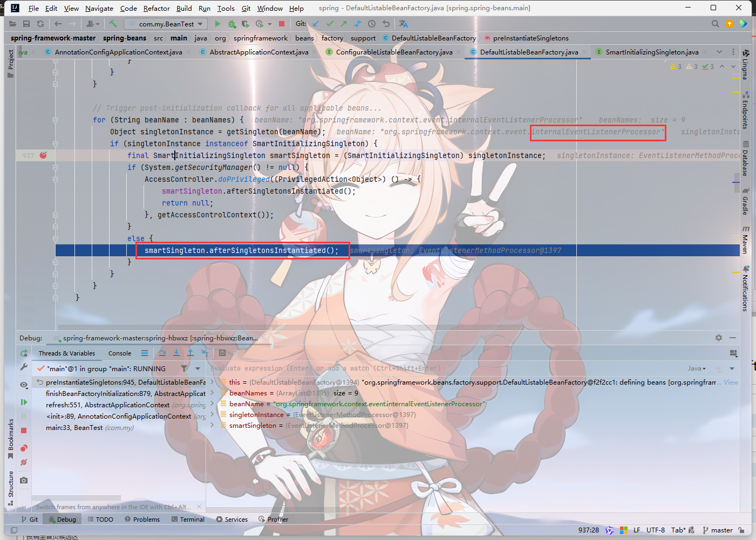Click the UTF-8 encoding status bar item
This screenshot has width=756, height=540.
656,530
